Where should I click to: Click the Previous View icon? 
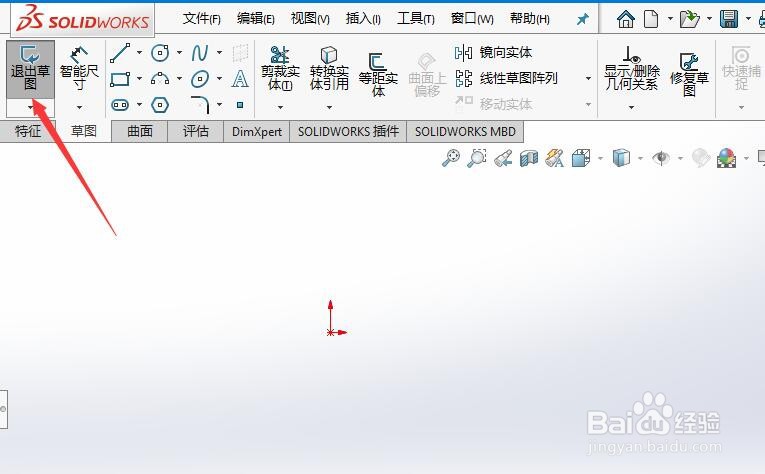503,158
